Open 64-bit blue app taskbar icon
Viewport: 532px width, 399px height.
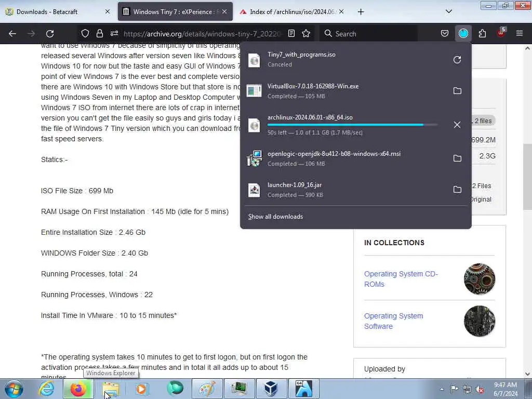303,389
